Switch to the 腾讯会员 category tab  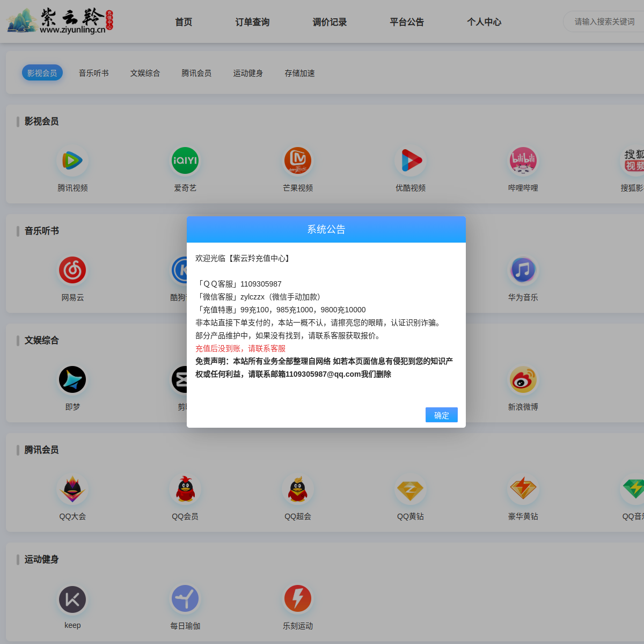tap(197, 73)
